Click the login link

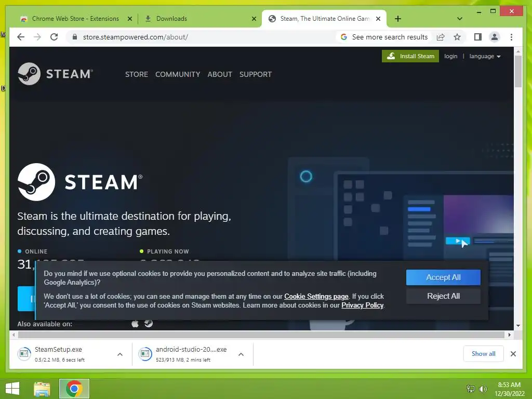(450, 56)
